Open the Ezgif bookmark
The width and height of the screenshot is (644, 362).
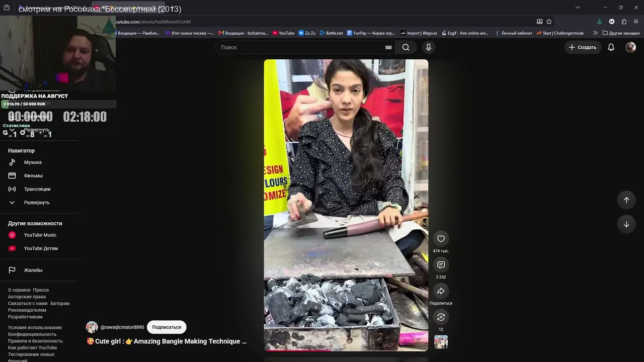coord(465,33)
